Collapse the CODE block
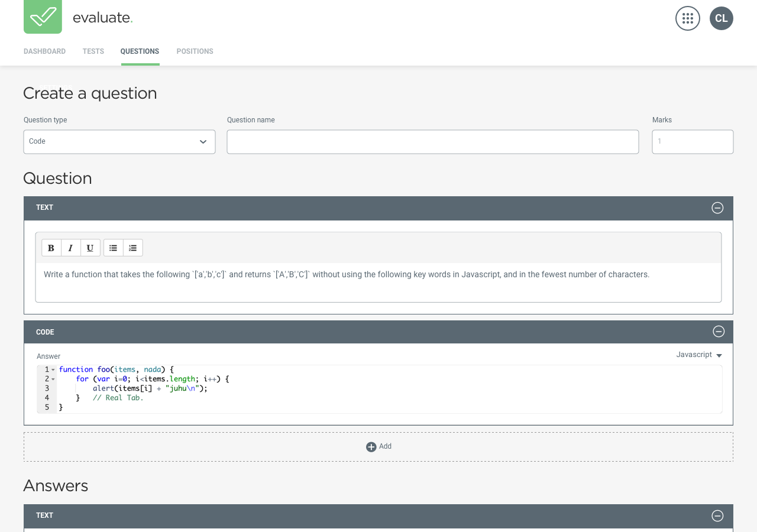757x532 pixels. [719, 332]
